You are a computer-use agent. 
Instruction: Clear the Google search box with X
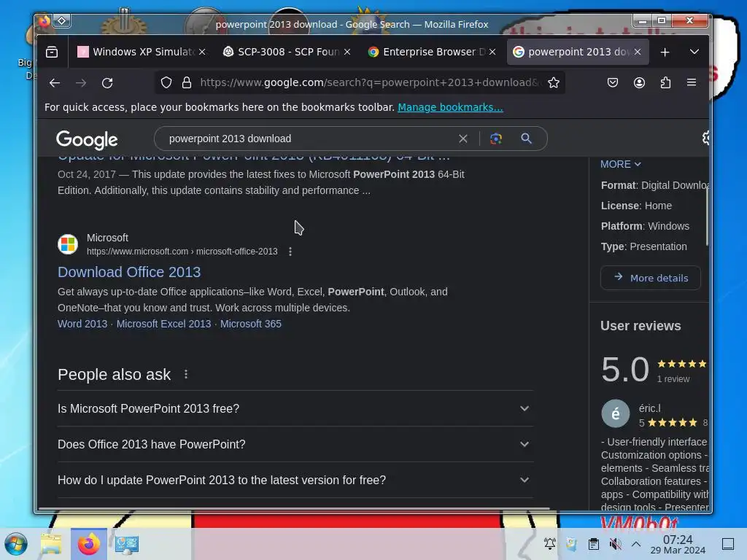[x=463, y=139]
